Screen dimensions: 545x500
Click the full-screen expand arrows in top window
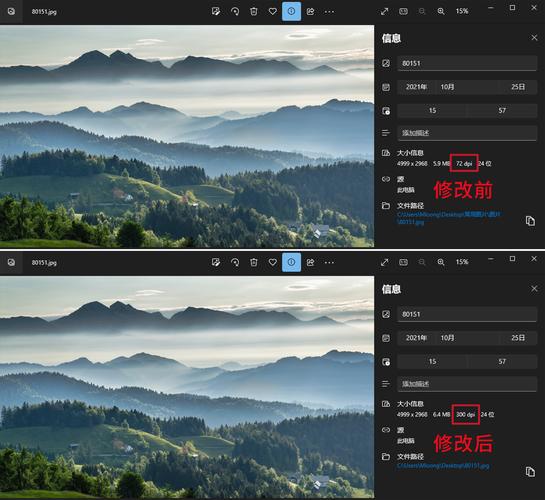pos(384,11)
